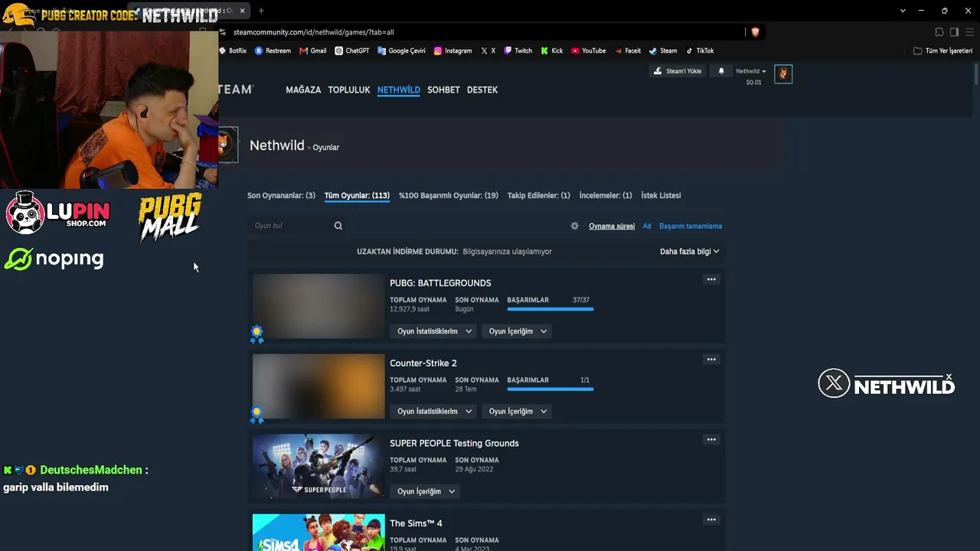Open the İncelemeler tab
Viewport: 980px width, 551px height.
[x=606, y=195]
